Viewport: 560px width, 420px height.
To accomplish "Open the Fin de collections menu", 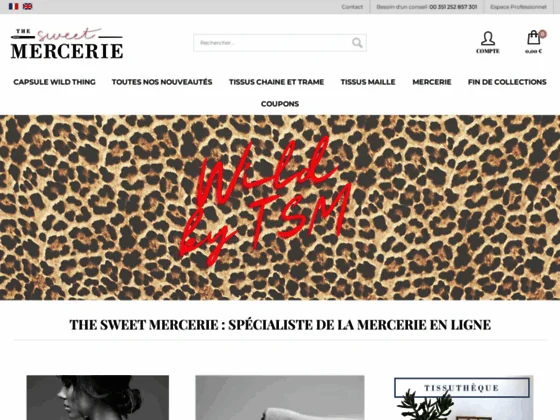I will 507,82.
